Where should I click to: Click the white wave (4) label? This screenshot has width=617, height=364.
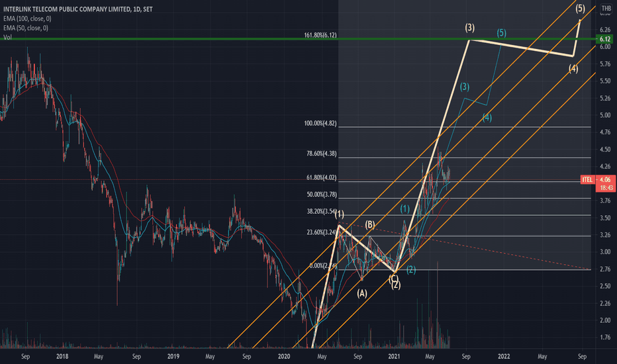pyautogui.click(x=573, y=69)
